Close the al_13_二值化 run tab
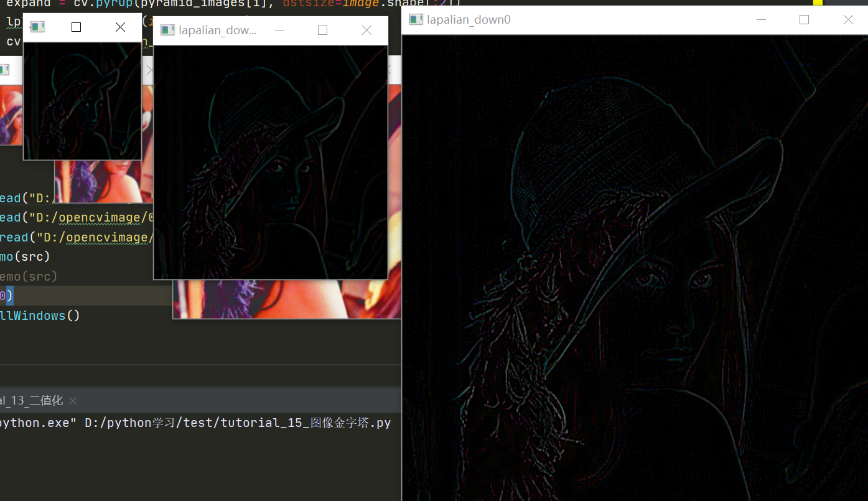Image resolution: width=868 pixels, height=501 pixels. 73,401
